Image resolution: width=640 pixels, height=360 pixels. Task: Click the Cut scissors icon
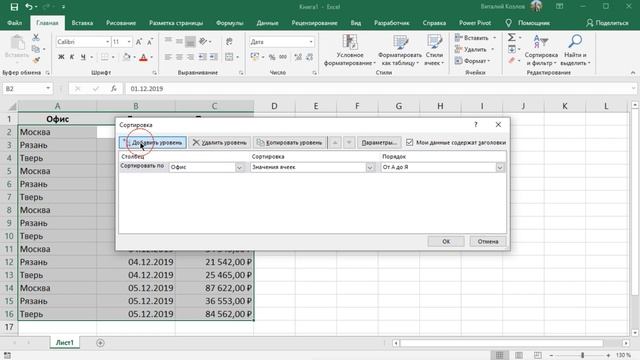coord(36,38)
